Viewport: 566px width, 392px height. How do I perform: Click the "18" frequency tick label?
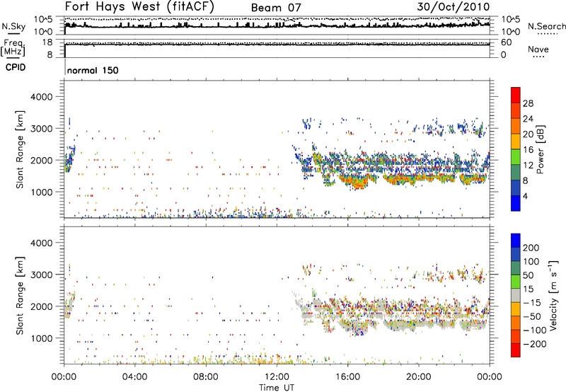point(47,42)
